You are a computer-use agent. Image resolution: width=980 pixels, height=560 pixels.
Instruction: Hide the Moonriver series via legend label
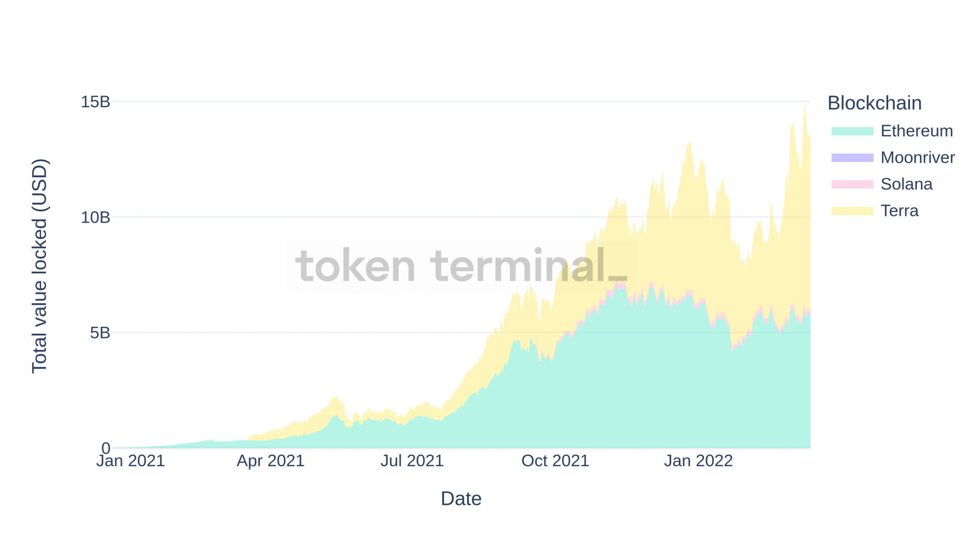pos(917,158)
